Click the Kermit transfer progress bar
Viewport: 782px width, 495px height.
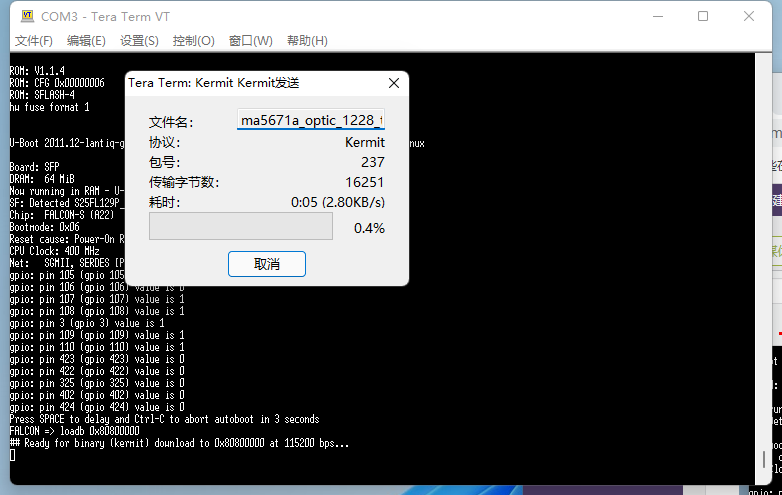coord(241,226)
